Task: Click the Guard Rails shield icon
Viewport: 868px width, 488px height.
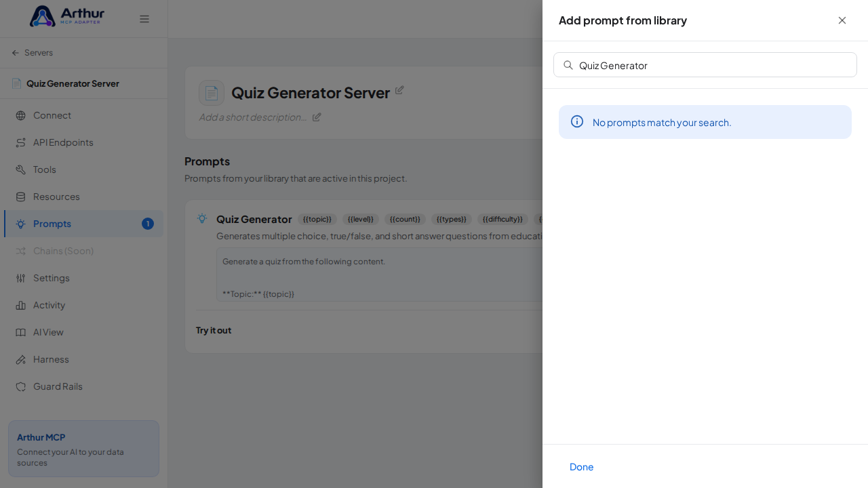Action: click(x=21, y=386)
